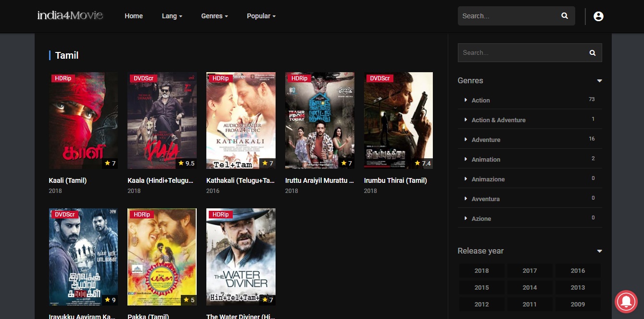Collapse the Genres sidebar section arrow
The width and height of the screenshot is (644, 319).
click(x=599, y=81)
